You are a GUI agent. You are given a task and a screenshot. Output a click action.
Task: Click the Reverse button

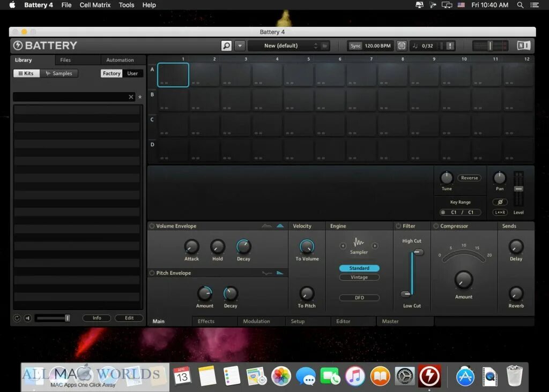click(x=470, y=178)
